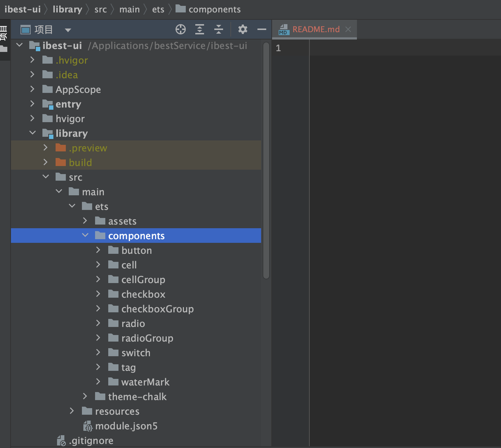
Task: Expand the entry module
Action: point(32,103)
